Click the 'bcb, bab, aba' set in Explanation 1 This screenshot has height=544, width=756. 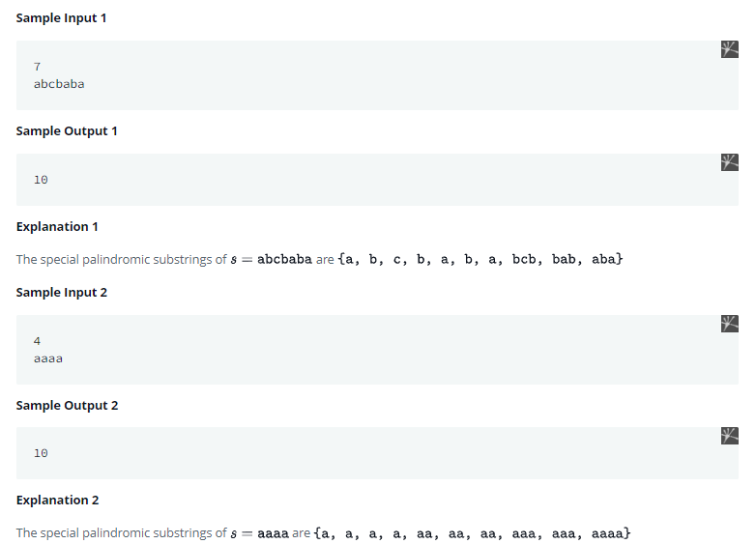point(567,260)
